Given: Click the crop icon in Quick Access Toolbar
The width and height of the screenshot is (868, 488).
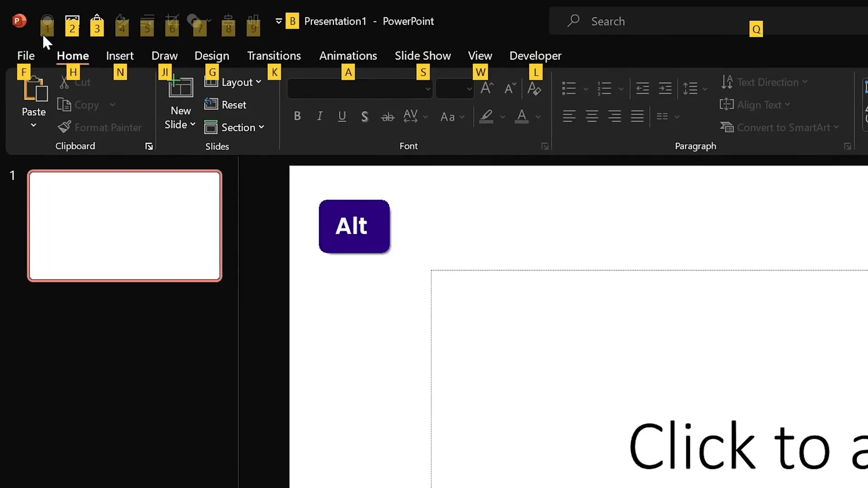Looking at the screenshot, I should (171, 22).
